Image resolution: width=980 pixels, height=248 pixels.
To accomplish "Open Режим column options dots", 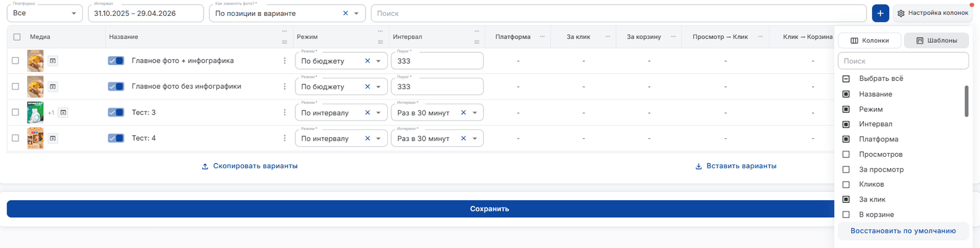I will (380, 32).
